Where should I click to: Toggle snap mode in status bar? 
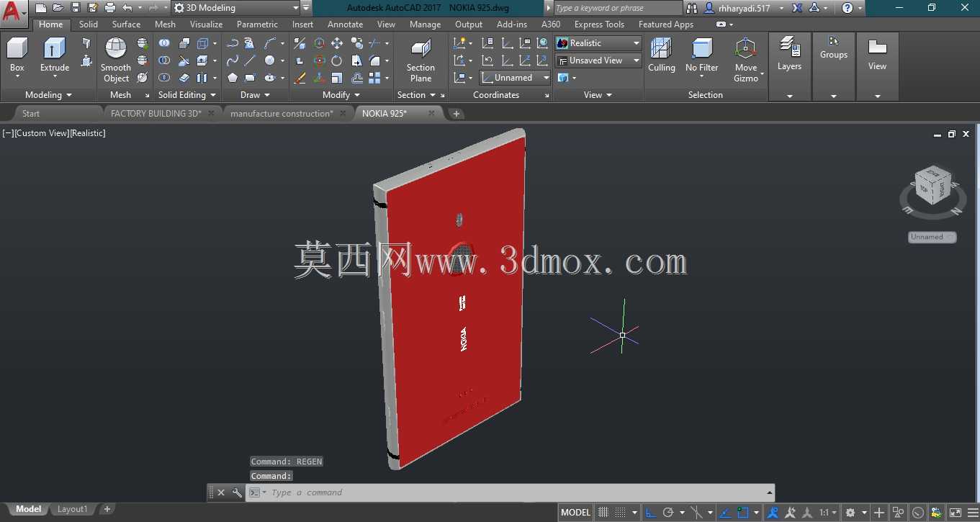[x=621, y=513]
